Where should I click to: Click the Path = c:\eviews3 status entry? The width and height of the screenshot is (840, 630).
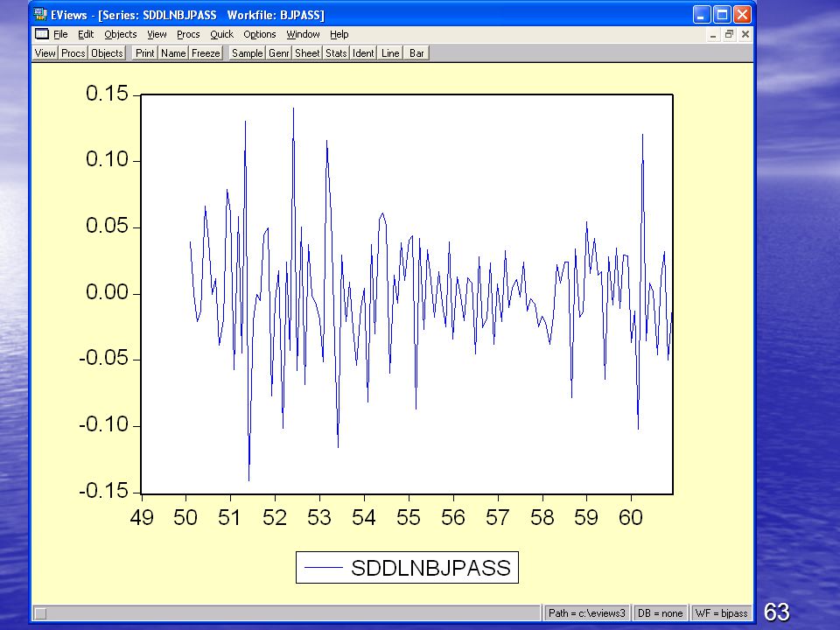click(586, 612)
